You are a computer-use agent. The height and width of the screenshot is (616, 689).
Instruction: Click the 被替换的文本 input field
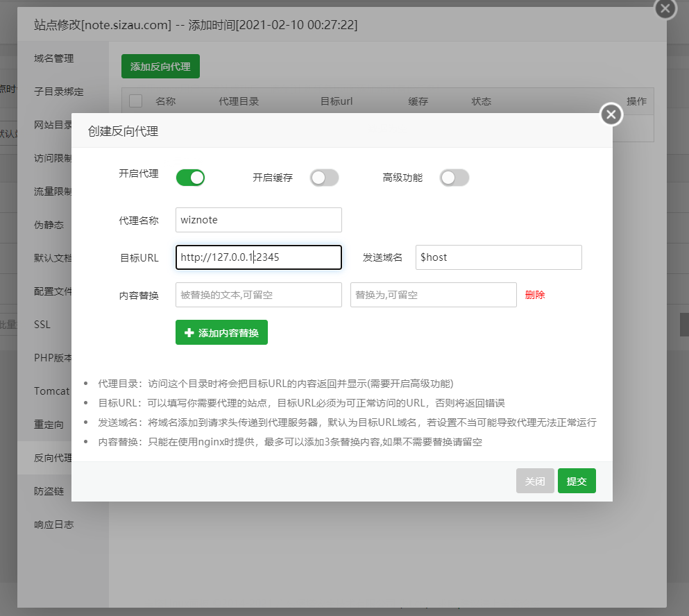click(x=258, y=295)
